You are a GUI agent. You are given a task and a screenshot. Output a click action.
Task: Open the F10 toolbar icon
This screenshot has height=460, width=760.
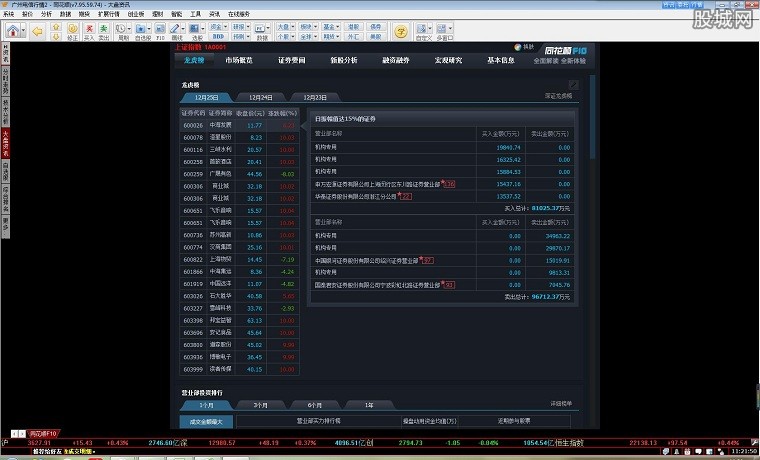click(x=162, y=31)
